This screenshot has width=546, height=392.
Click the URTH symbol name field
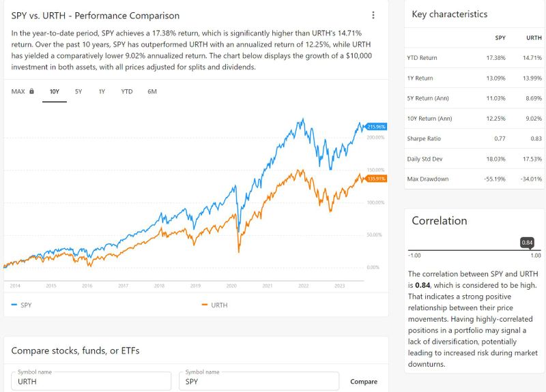click(91, 382)
